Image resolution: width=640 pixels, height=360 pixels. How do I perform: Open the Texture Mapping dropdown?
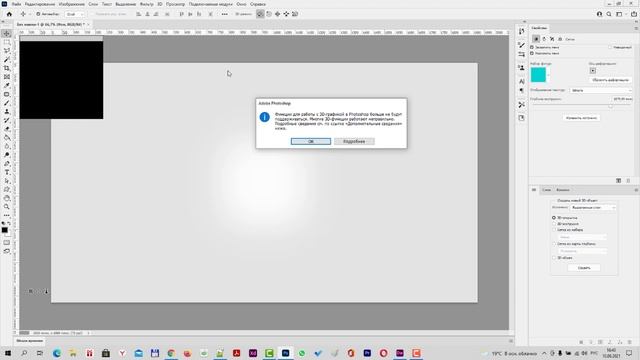(601, 90)
